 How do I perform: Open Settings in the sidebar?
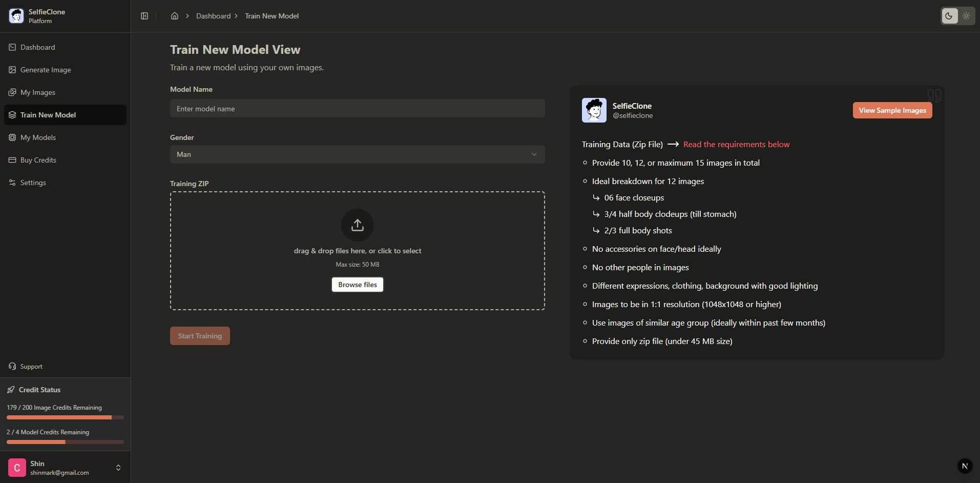pos(65,183)
